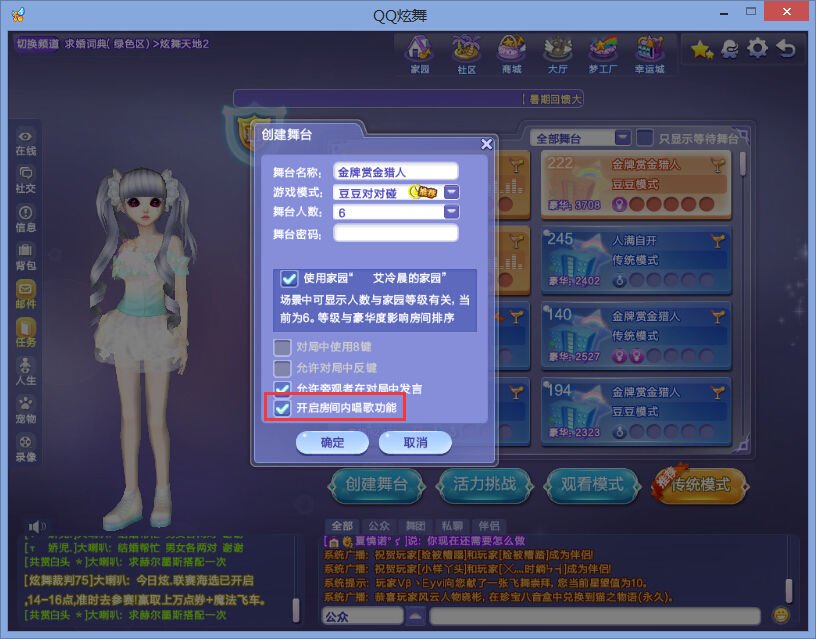Open the 商城 shop icon
This screenshot has width=816, height=639.
(512, 54)
